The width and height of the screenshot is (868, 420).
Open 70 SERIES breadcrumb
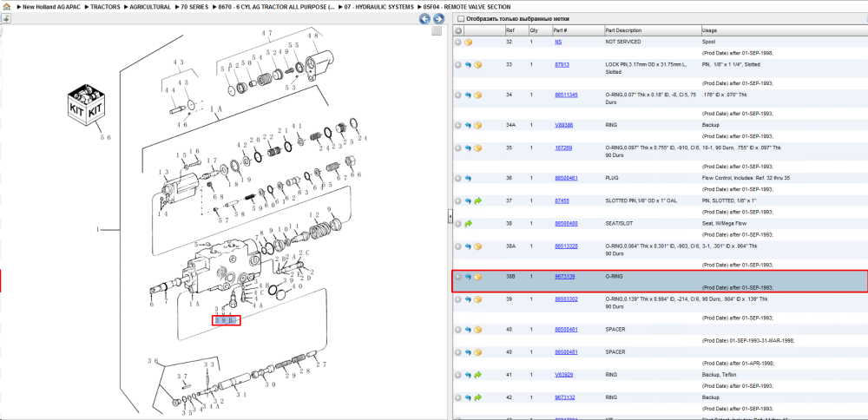tap(194, 7)
